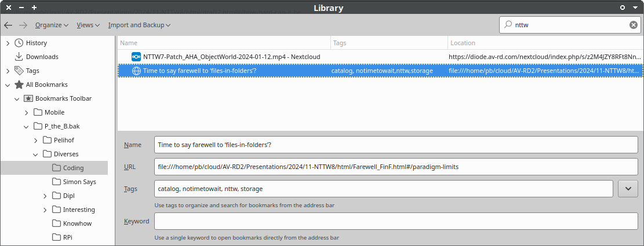Click the All Bookmarks star icon
The image size is (644, 246).
19,85
